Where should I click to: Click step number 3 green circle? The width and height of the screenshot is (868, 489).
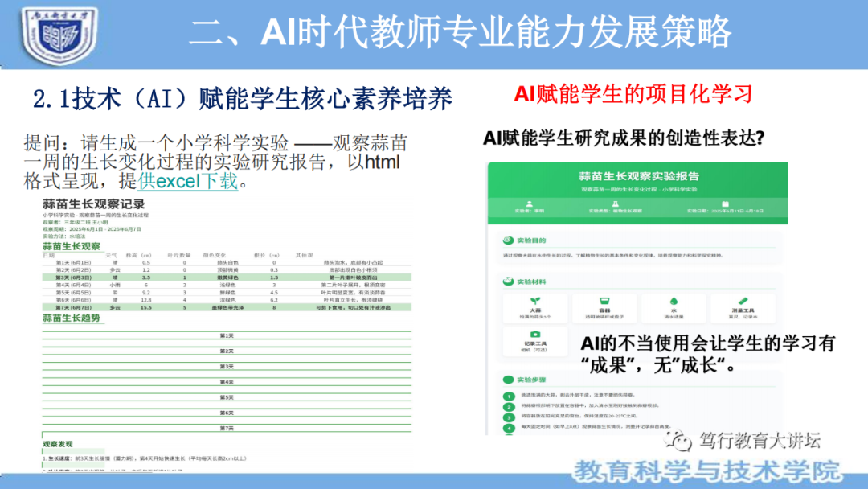(x=509, y=417)
